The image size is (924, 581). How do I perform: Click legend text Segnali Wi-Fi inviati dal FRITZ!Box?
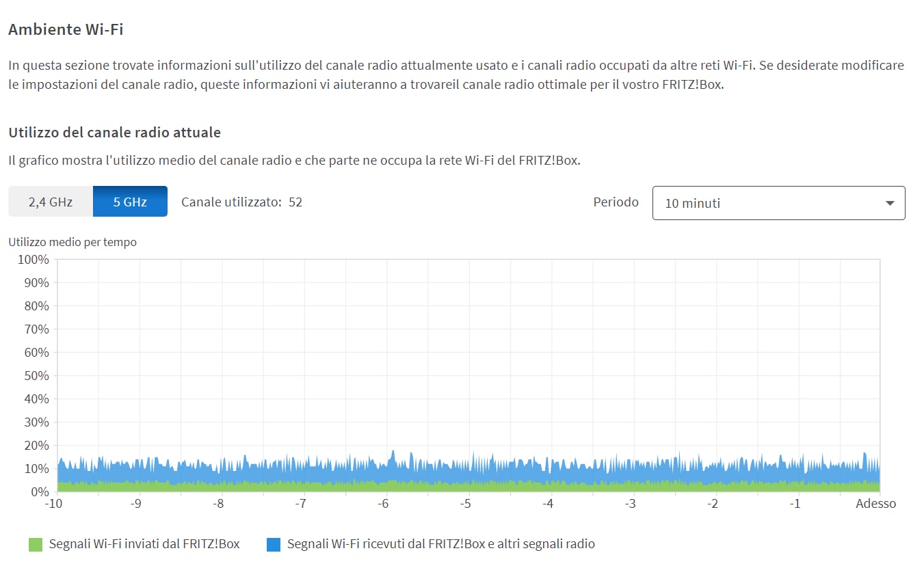[x=144, y=544]
